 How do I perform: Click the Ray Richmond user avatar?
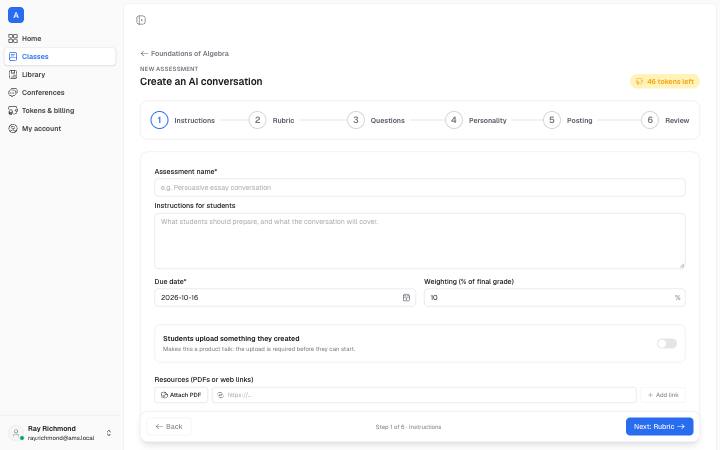(16, 433)
